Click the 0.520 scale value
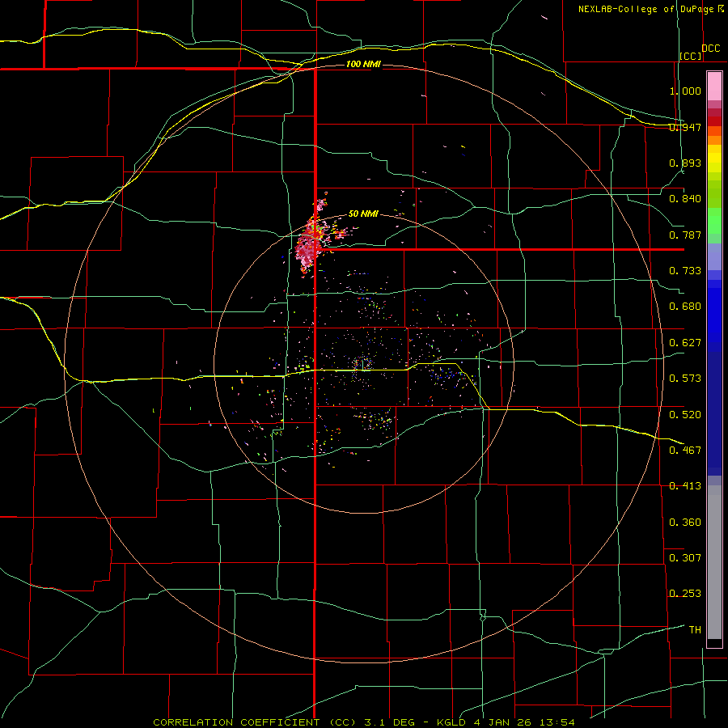Viewport: 728px width, 728px height. pyautogui.click(x=685, y=415)
